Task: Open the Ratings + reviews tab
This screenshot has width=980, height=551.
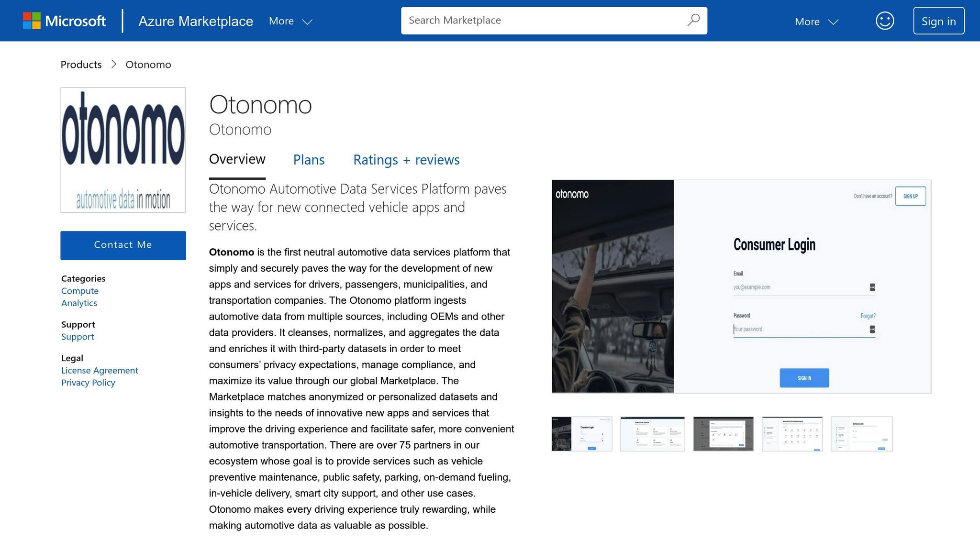Action: 406,160
